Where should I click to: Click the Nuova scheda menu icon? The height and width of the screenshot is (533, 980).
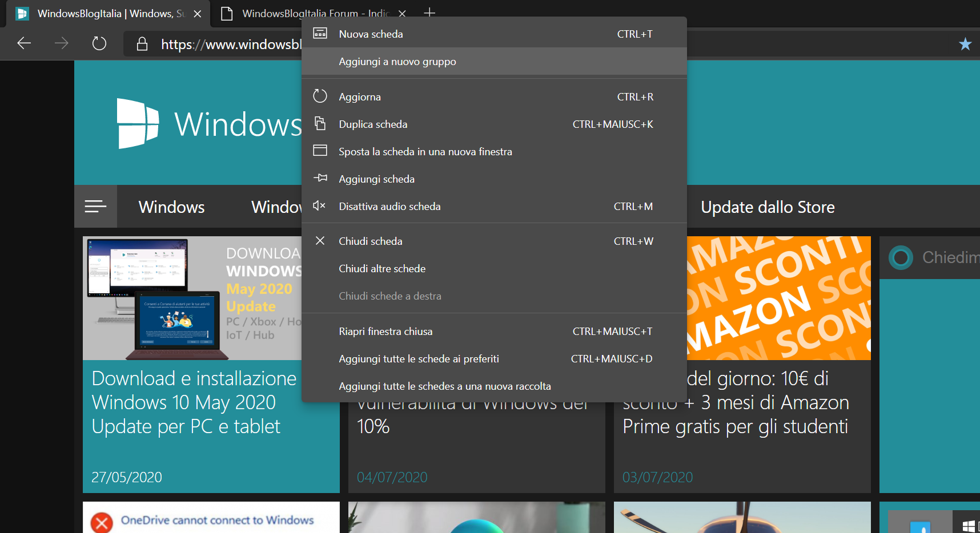point(320,33)
